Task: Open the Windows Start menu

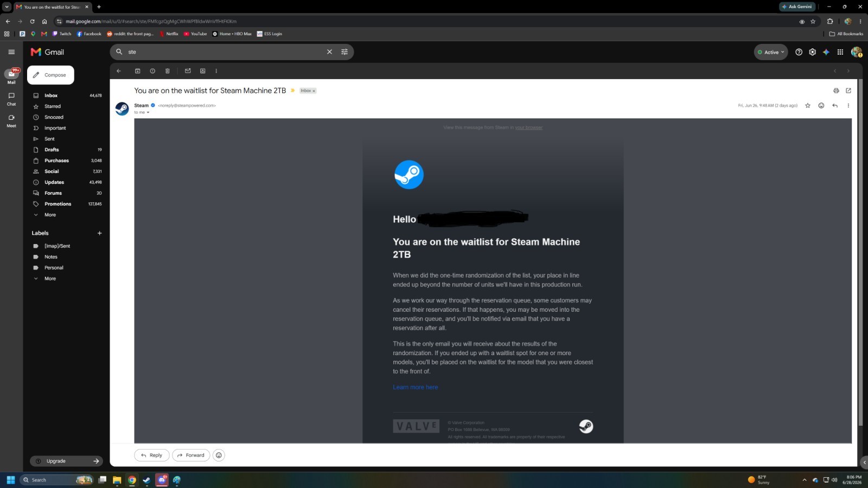Action: [x=10, y=480]
